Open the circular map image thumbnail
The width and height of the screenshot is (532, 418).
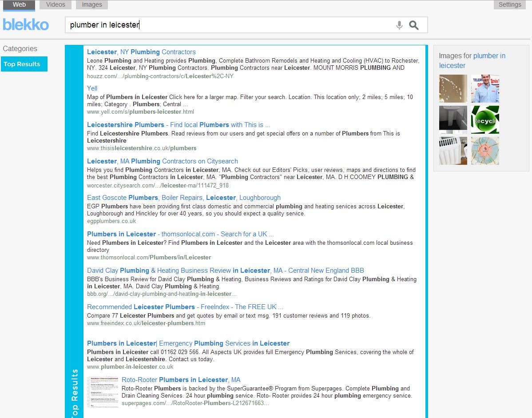pos(485,151)
